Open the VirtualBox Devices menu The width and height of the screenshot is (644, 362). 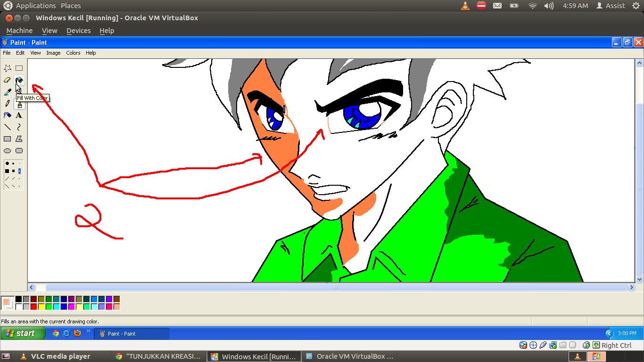[x=78, y=31]
